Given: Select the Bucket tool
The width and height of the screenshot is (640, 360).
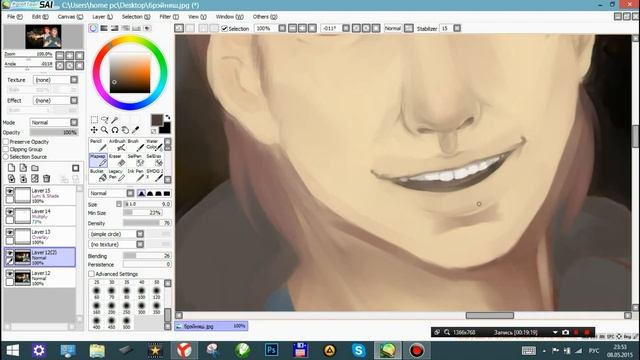Looking at the screenshot, I should 98,175.
